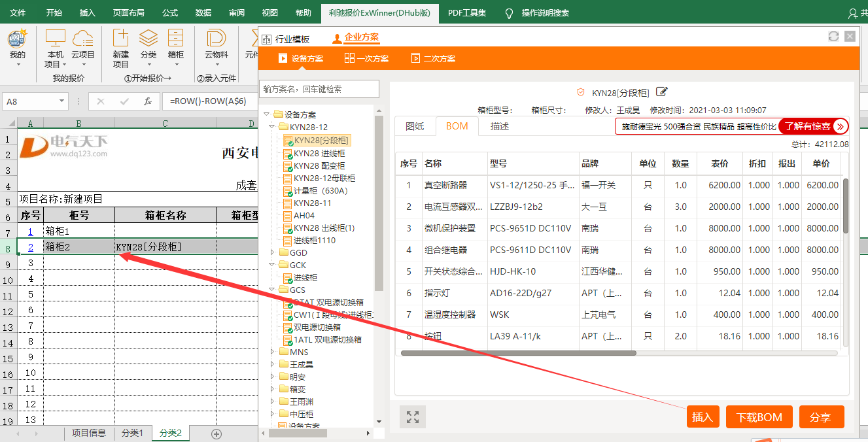Select KYN28-12母联柜 tree item

pyautogui.click(x=324, y=178)
